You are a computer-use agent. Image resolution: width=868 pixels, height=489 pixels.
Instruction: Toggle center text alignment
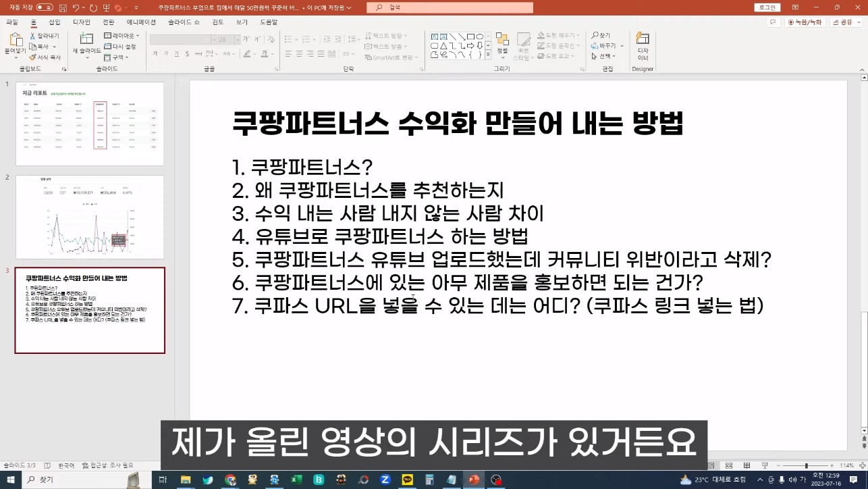(x=299, y=54)
